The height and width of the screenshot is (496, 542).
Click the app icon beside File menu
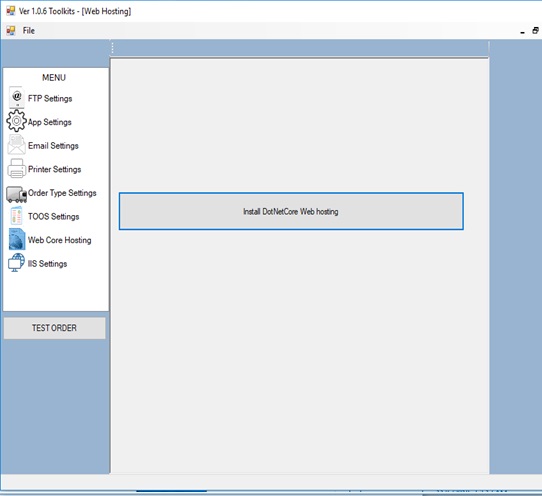tap(11, 31)
